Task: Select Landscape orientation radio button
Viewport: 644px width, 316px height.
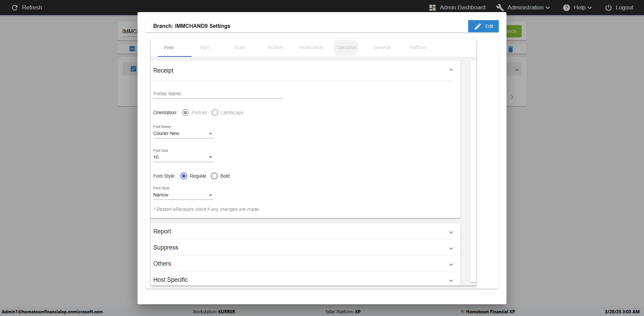Action: (215, 112)
